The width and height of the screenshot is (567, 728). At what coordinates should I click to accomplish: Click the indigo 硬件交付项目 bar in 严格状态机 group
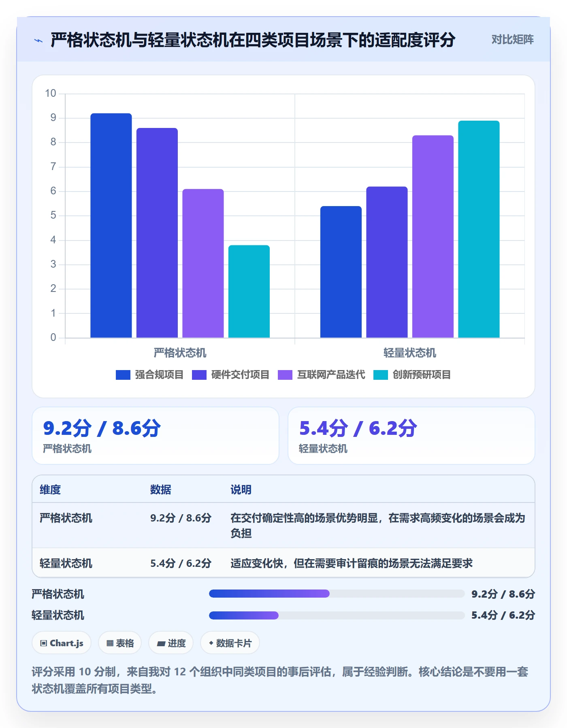pyautogui.click(x=157, y=233)
